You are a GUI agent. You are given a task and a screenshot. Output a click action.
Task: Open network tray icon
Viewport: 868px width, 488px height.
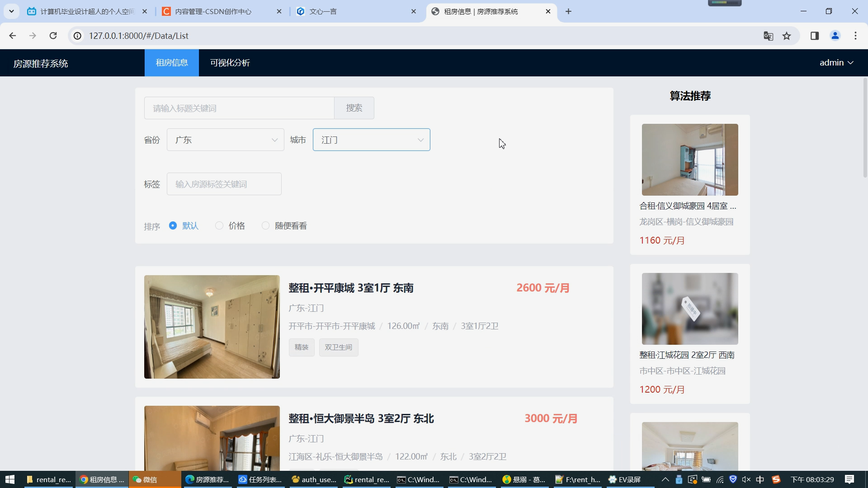click(720, 479)
